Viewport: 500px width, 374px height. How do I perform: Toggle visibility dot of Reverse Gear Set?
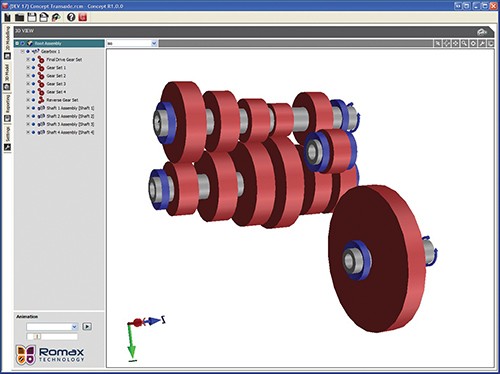coord(33,100)
